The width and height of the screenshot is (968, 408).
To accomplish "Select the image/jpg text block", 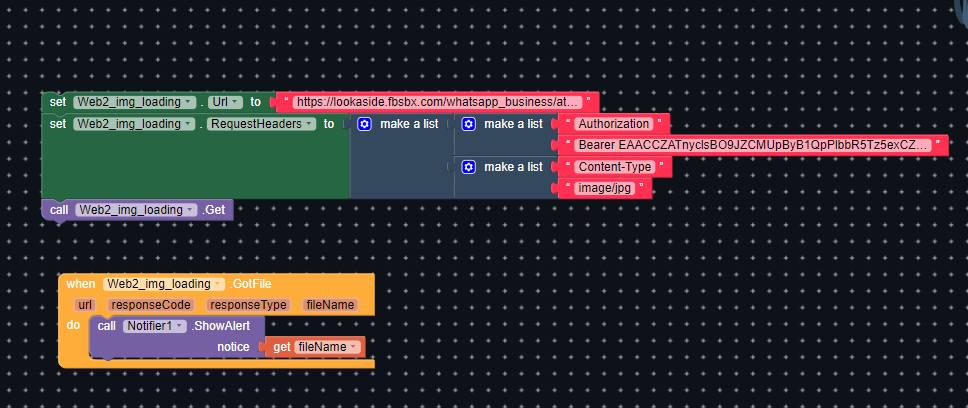I will click(x=604, y=188).
